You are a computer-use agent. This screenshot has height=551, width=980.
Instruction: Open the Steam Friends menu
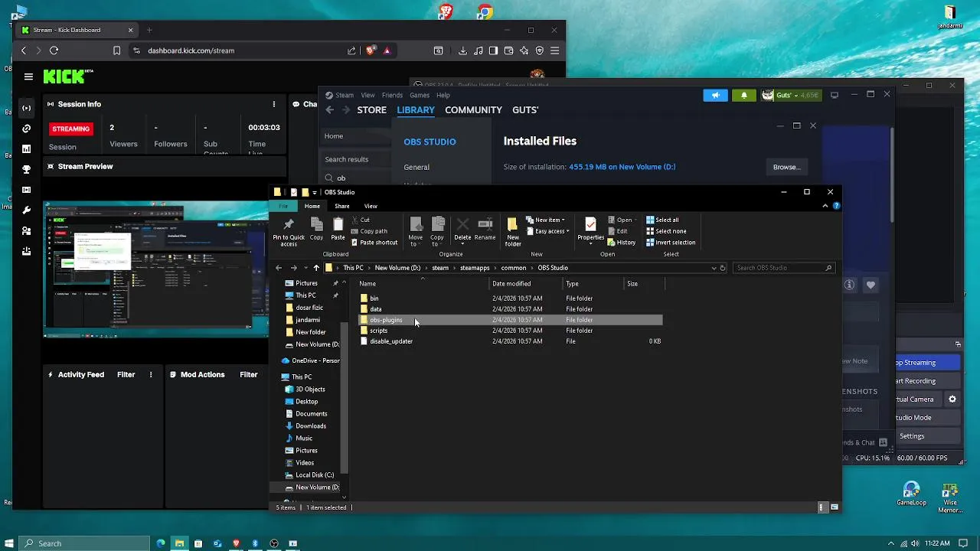392,95
